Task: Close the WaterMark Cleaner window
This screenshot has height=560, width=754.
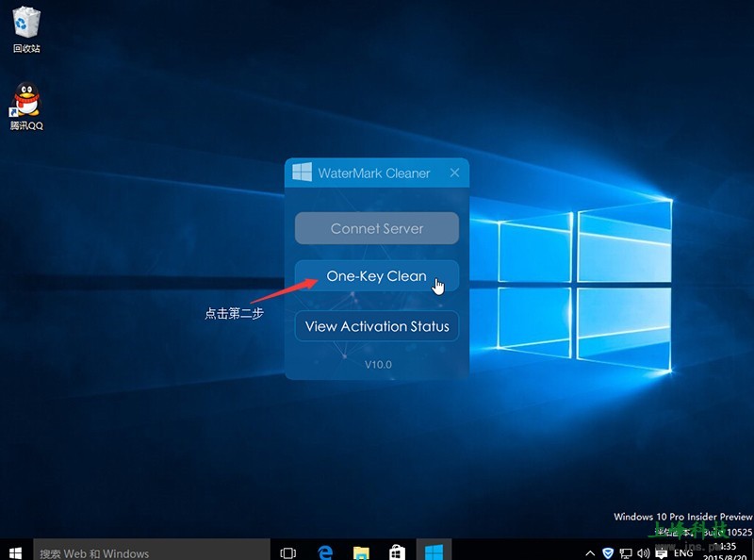Action: (454, 173)
